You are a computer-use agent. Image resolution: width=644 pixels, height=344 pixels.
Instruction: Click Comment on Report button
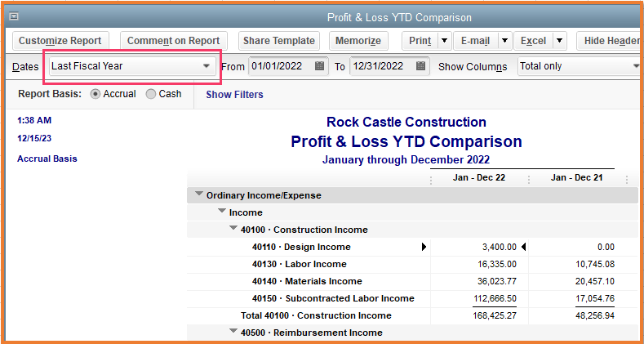coord(173,41)
